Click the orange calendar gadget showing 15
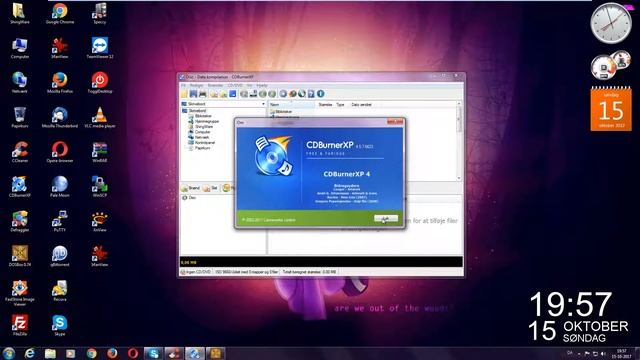The width and height of the screenshot is (640, 360). (x=611, y=109)
